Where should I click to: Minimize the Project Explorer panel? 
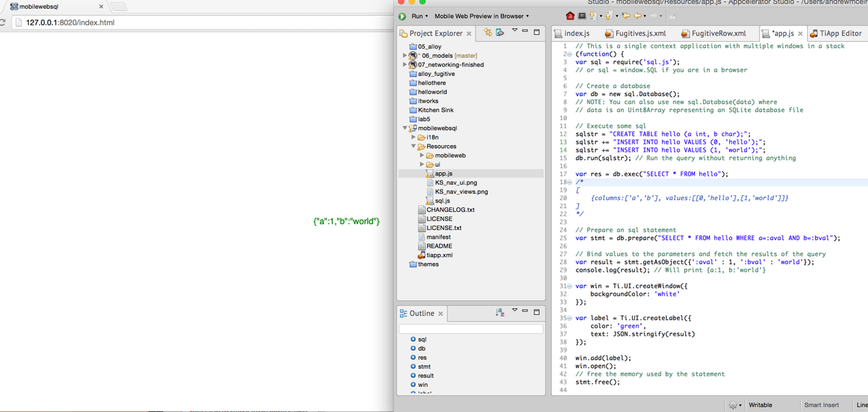point(526,31)
